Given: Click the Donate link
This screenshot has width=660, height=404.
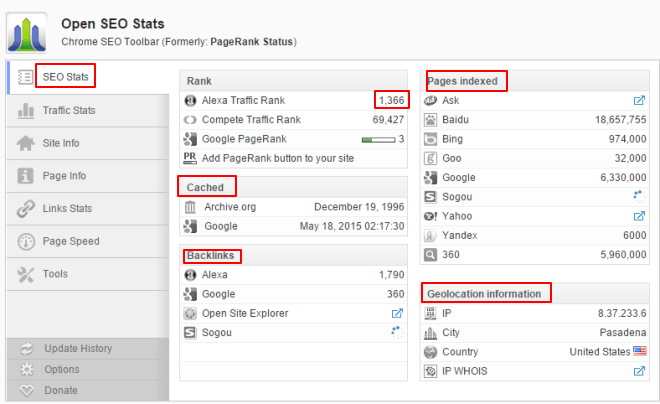Looking at the screenshot, I should tap(61, 390).
